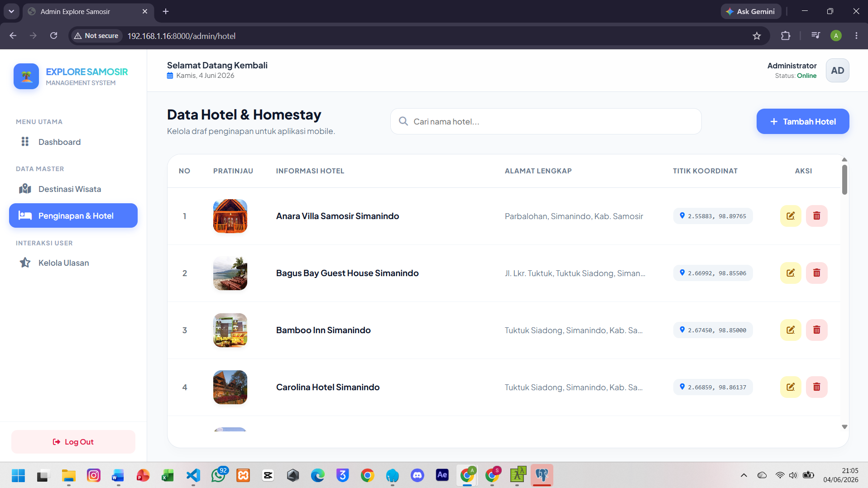This screenshot has width=868, height=488.
Task: Click address Jl. Lkr. Tuktuk, Tuktuk Siadong
Action: 575,273
